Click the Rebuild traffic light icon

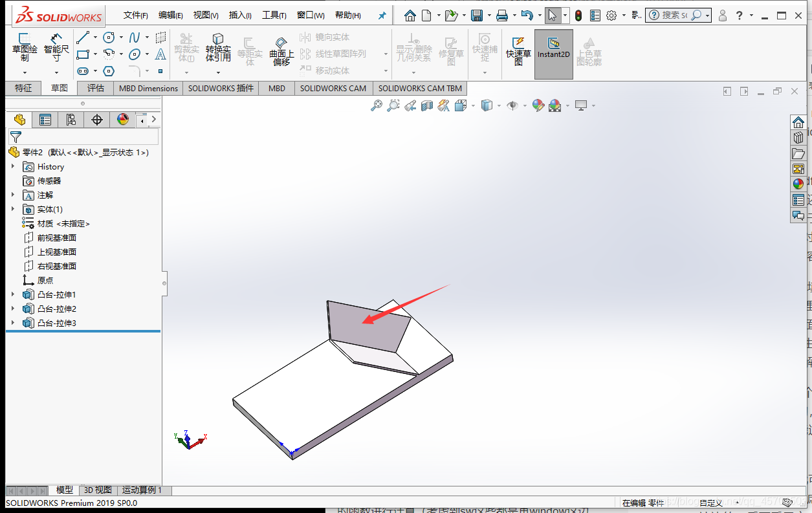click(578, 15)
